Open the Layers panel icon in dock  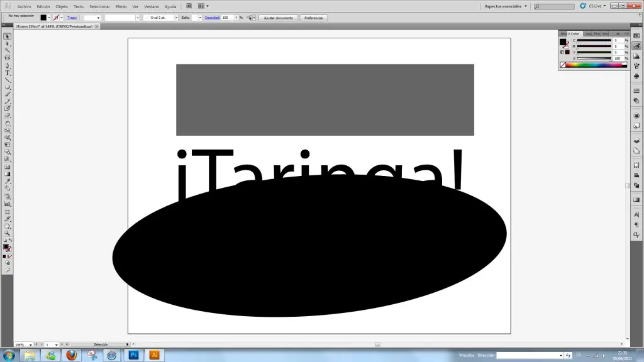tap(636, 140)
